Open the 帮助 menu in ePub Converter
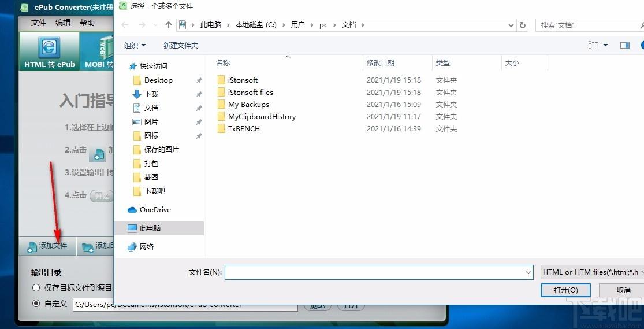The width and height of the screenshot is (644, 329). click(x=87, y=23)
